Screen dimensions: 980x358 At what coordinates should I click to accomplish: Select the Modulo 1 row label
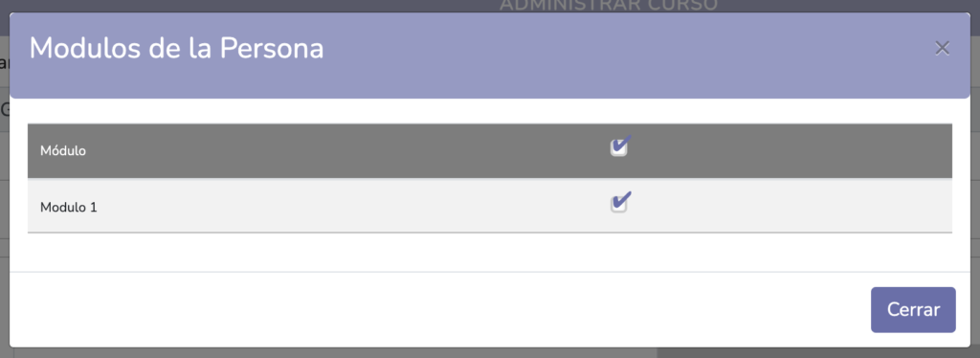(x=69, y=208)
